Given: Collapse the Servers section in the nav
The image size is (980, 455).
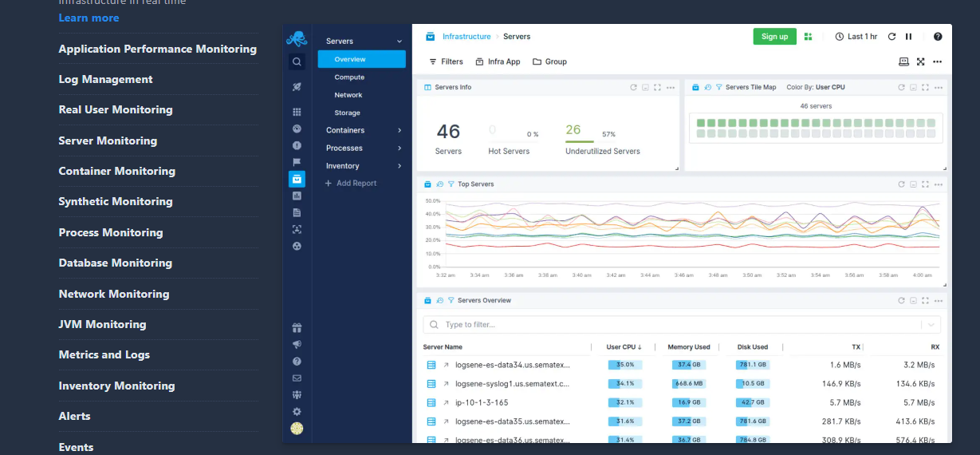Looking at the screenshot, I should click(399, 42).
